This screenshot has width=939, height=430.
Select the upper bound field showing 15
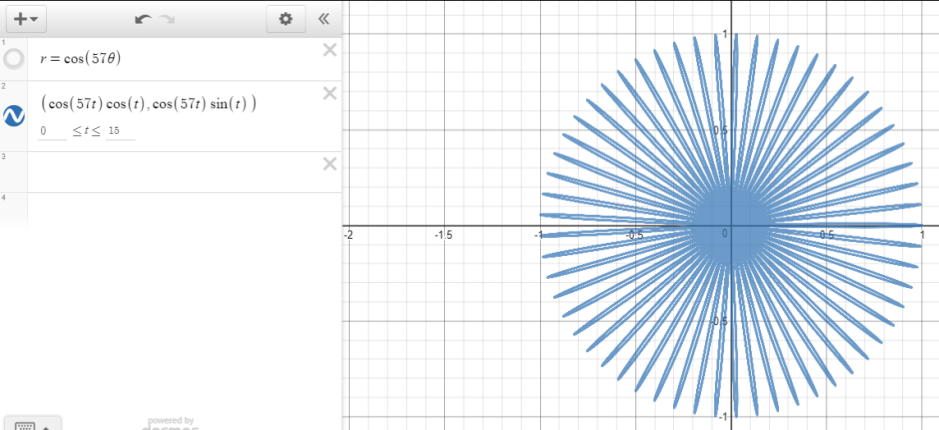coord(119,132)
